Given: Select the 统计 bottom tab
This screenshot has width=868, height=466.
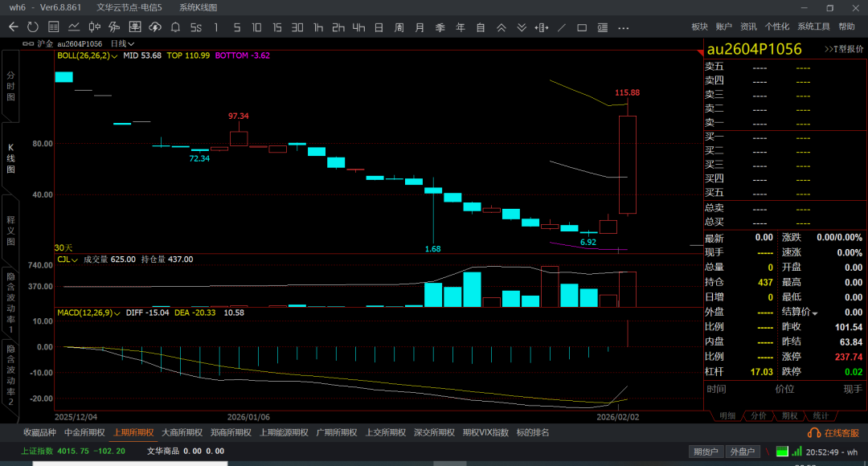Looking at the screenshot, I should (821, 415).
